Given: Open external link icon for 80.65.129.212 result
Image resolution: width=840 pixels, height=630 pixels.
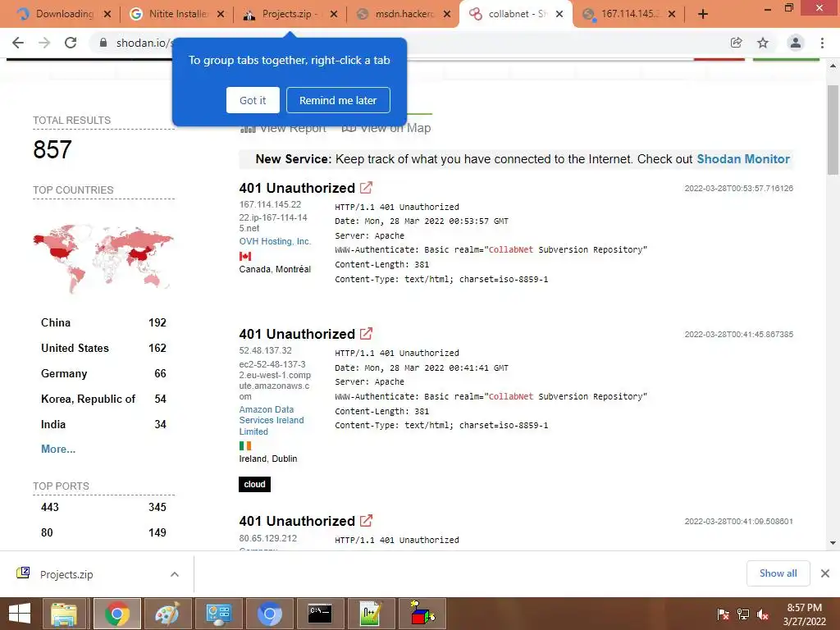Looking at the screenshot, I should [367, 521].
